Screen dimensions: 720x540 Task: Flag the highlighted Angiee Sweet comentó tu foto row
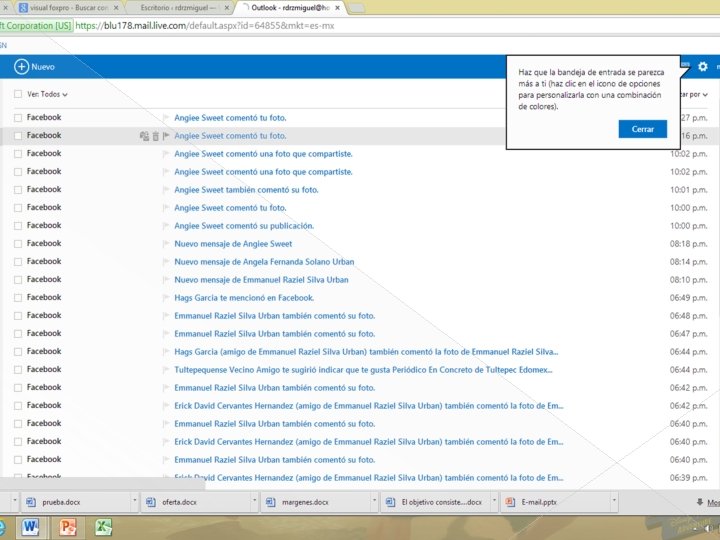click(x=166, y=136)
